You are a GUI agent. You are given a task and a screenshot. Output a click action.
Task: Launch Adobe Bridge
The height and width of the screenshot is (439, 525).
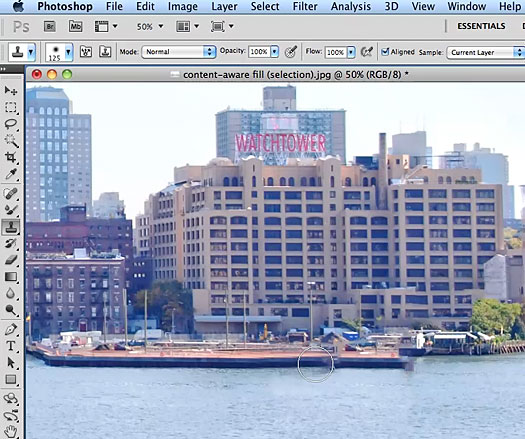(50, 26)
